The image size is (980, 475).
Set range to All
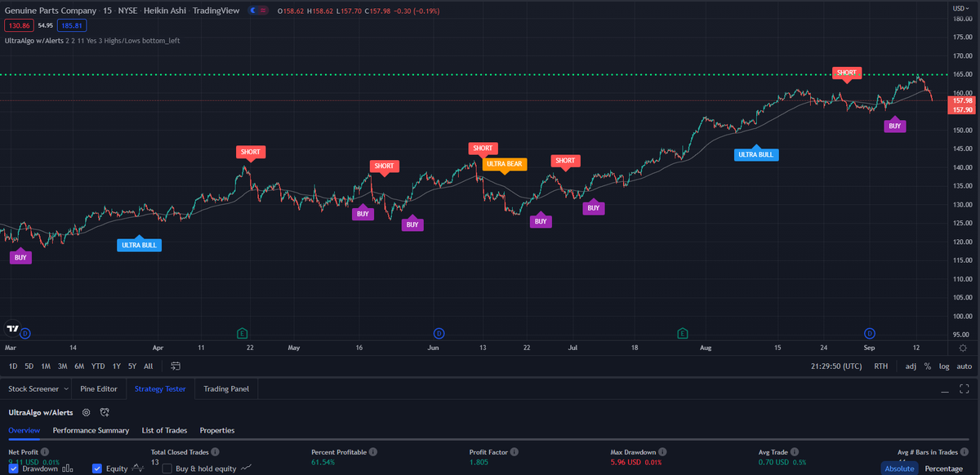[x=148, y=366]
